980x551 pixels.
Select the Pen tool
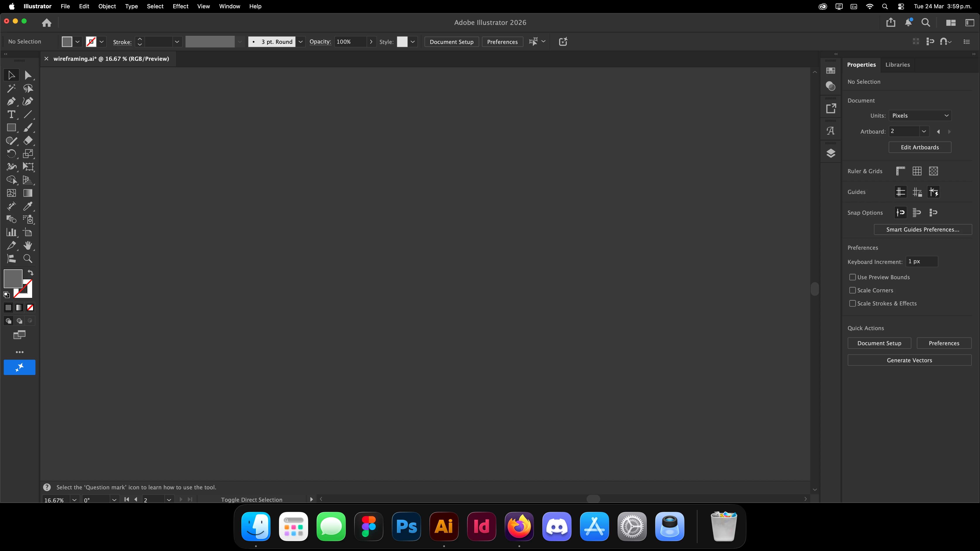coord(11,101)
